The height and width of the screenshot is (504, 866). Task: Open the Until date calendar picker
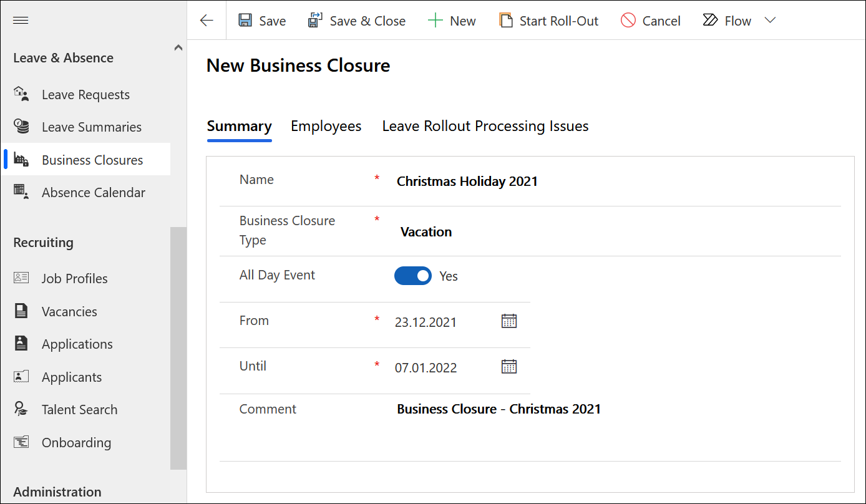509,367
